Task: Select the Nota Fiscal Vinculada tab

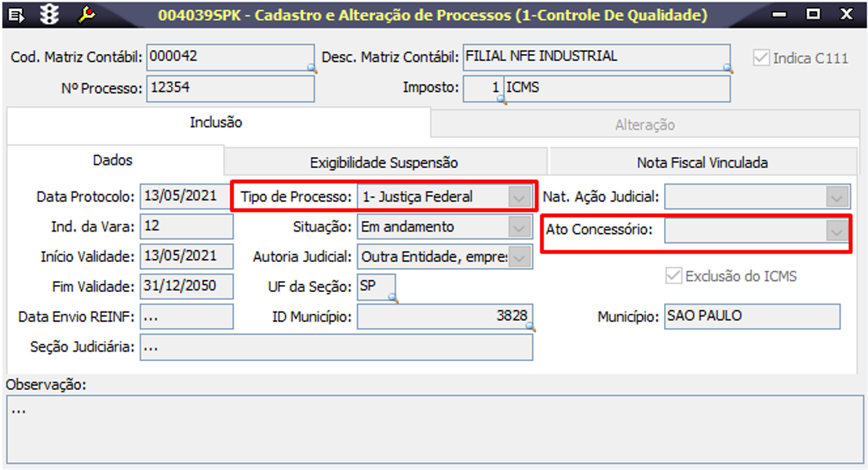Action: coord(702,162)
